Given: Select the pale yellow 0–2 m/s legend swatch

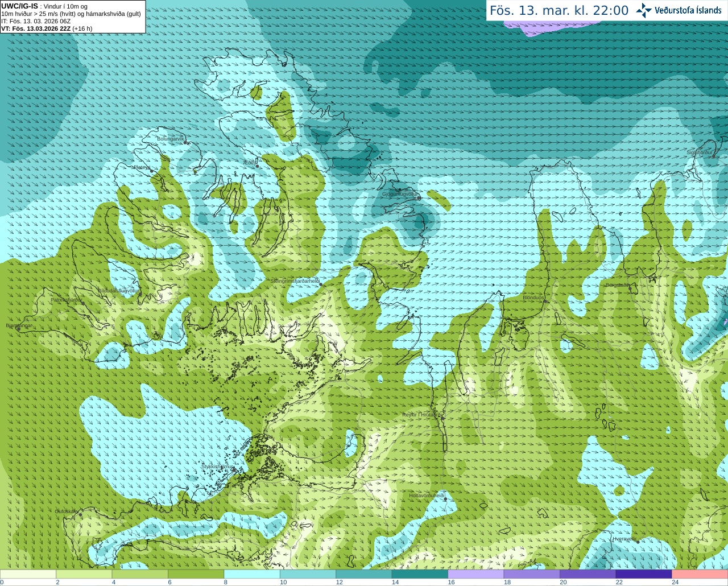Looking at the screenshot, I should click(28, 574).
